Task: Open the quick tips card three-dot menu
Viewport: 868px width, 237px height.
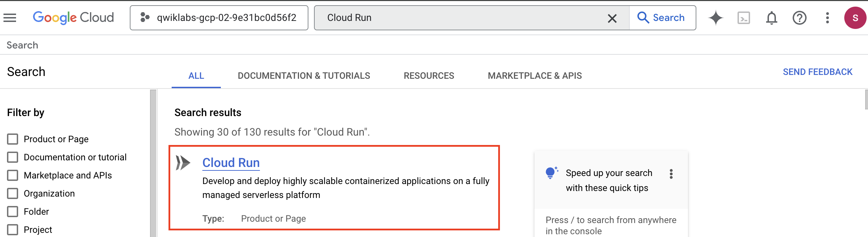Action: click(x=671, y=174)
